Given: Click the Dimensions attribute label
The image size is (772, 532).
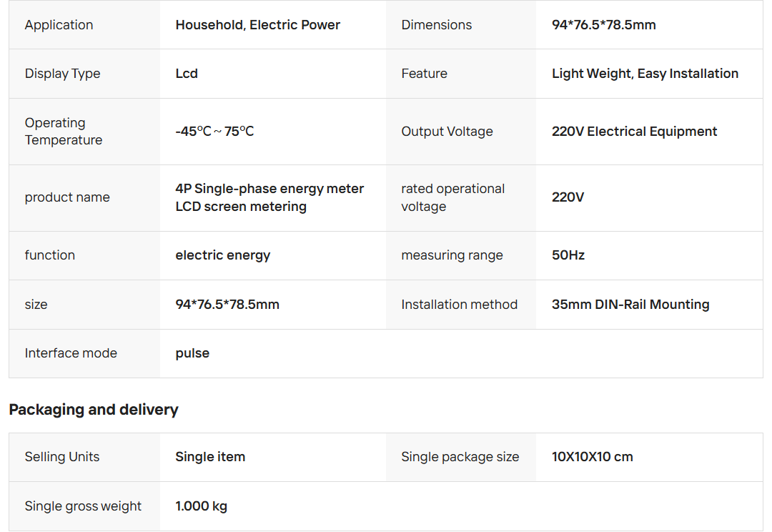Looking at the screenshot, I should tap(436, 25).
